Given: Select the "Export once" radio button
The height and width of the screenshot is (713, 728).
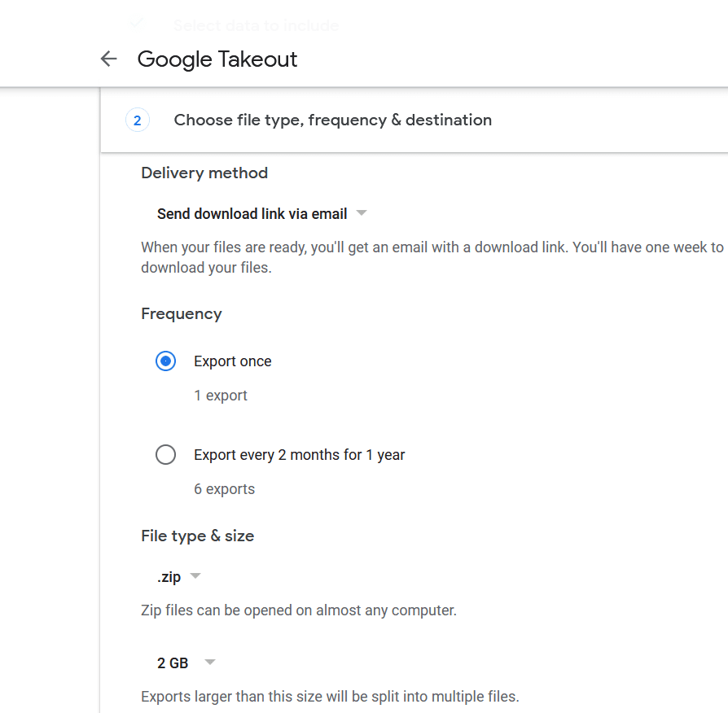Looking at the screenshot, I should (165, 361).
